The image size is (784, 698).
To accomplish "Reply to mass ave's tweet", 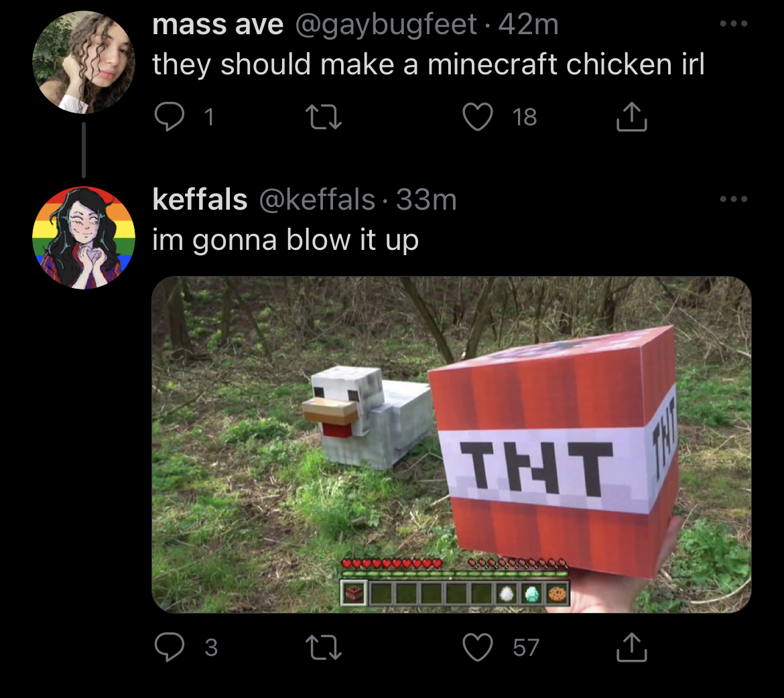I will 170,117.
